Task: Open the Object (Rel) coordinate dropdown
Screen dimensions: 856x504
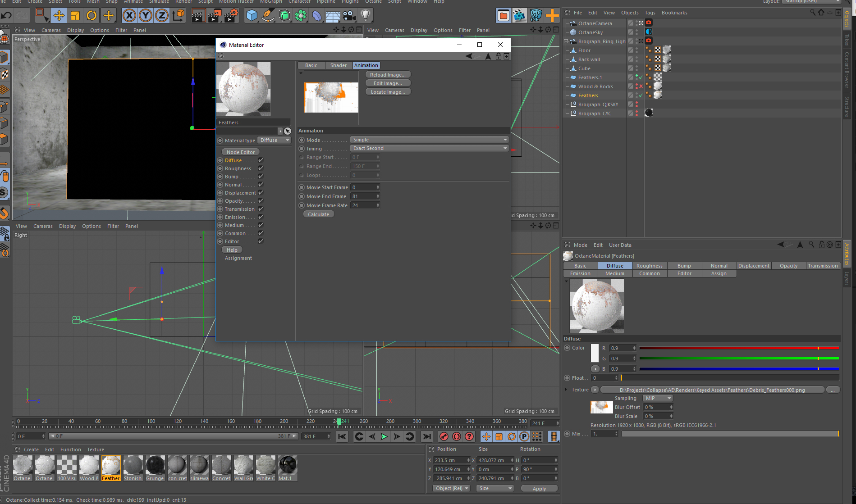Action: tap(452, 488)
